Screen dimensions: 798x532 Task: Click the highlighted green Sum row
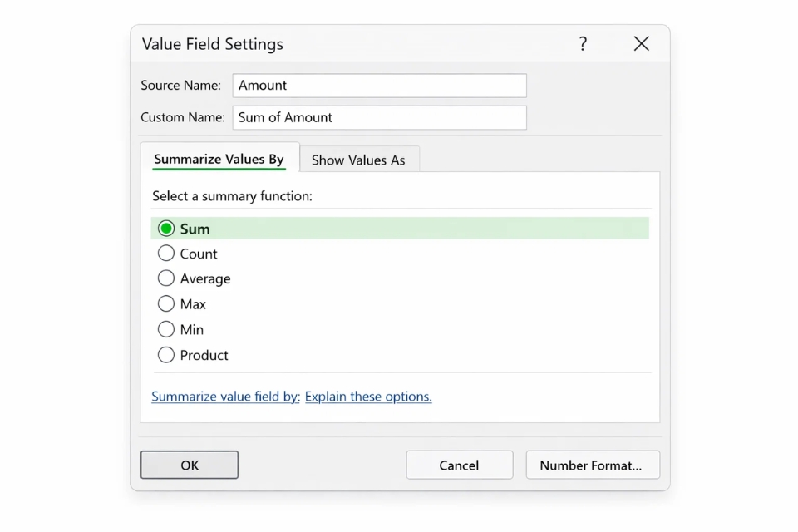399,228
